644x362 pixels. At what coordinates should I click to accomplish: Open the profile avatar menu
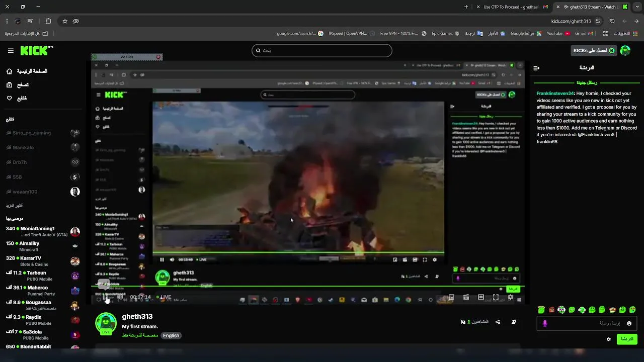[625, 50]
